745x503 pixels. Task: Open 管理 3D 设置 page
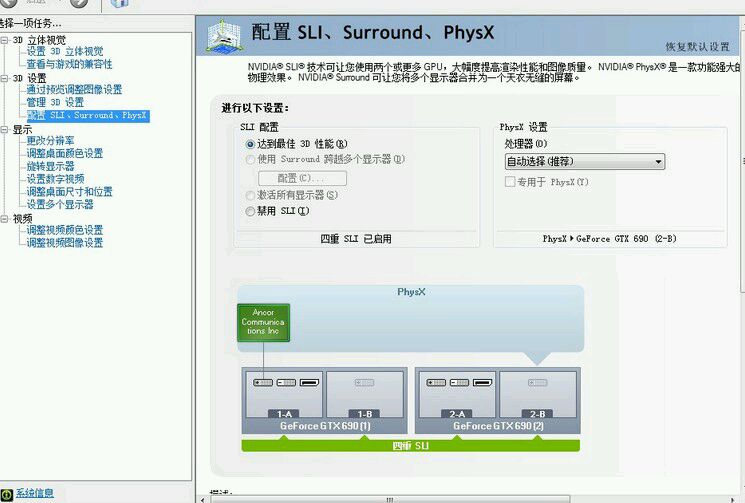coord(55,102)
